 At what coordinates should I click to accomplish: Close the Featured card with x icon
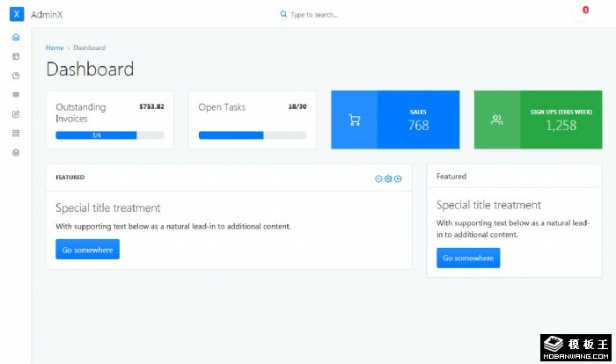[x=398, y=178]
